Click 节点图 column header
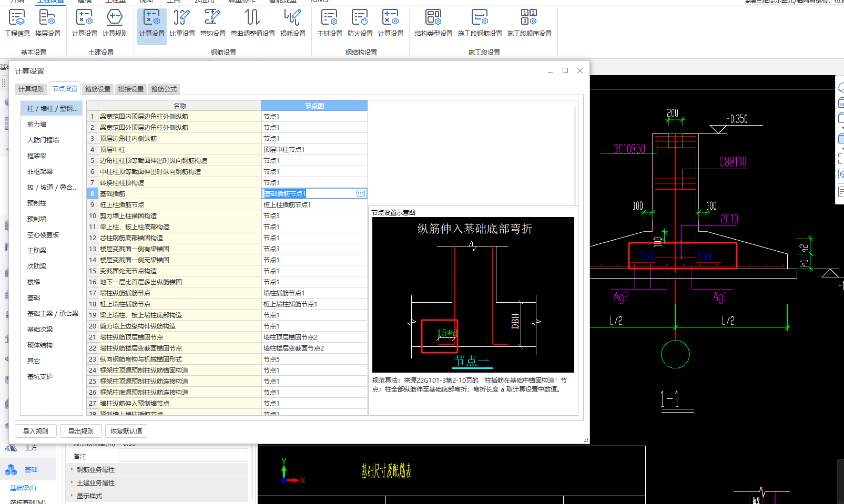 click(x=314, y=106)
